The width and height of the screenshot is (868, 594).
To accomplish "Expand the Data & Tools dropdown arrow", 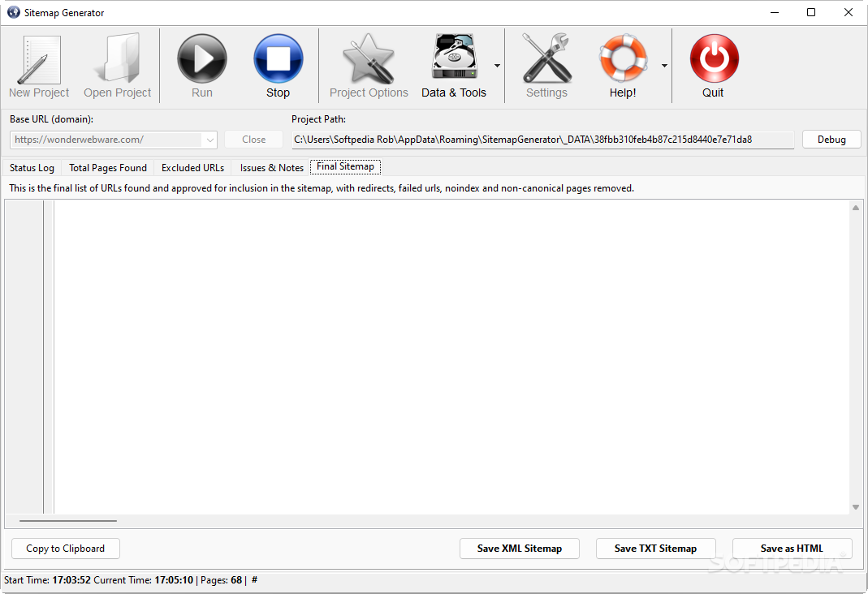I will coord(497,66).
